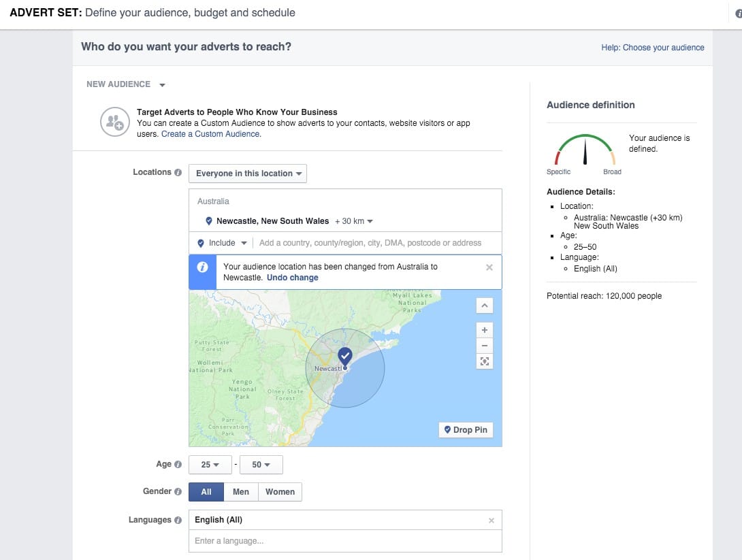
Task: Click the Drop Pin button
Action: coord(466,430)
